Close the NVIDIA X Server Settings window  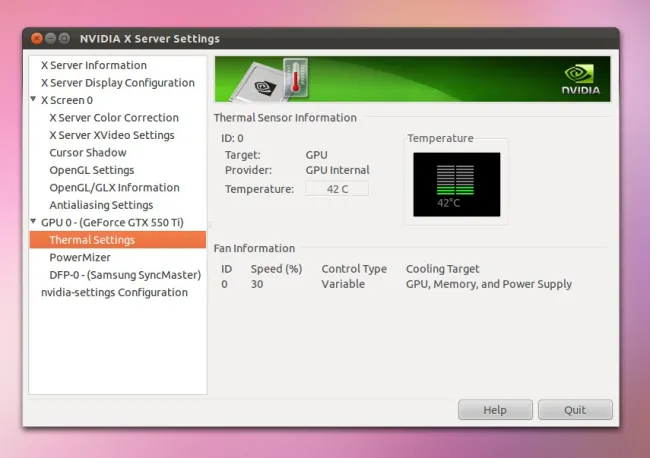click(37, 39)
